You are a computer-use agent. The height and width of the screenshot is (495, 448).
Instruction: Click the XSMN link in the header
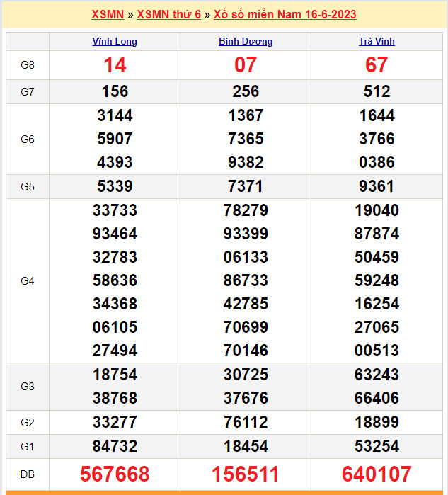[x=108, y=14]
